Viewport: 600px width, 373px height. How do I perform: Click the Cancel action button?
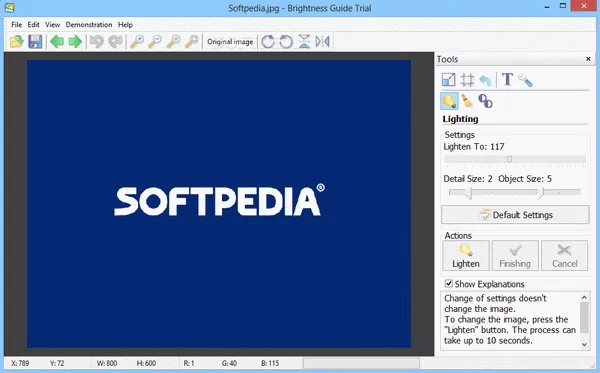(x=564, y=256)
